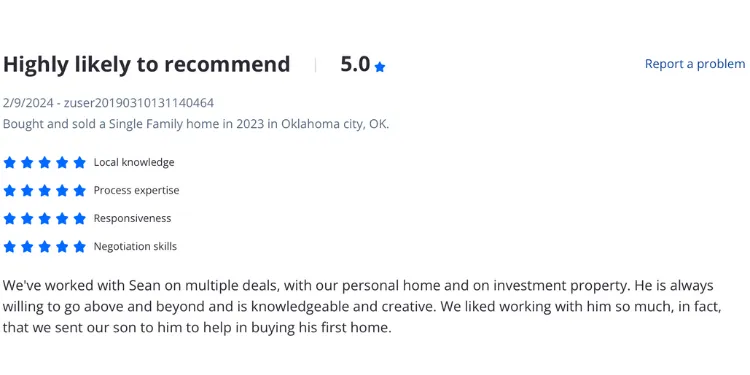The width and height of the screenshot is (750, 375).
Task: Click the Responsiveness label
Action: 132,219
